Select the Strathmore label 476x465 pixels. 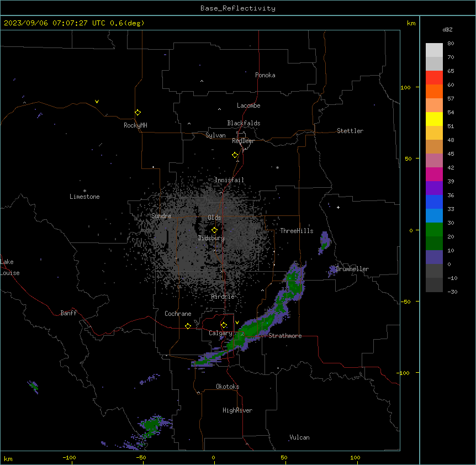click(285, 336)
